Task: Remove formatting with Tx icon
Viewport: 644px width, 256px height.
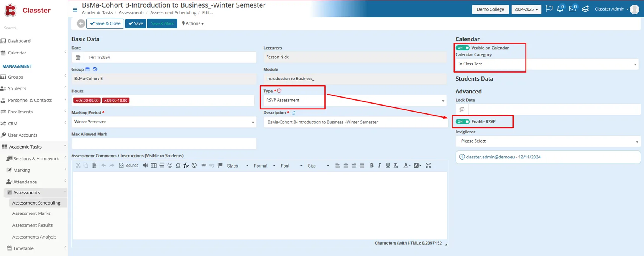Action: click(x=396, y=165)
